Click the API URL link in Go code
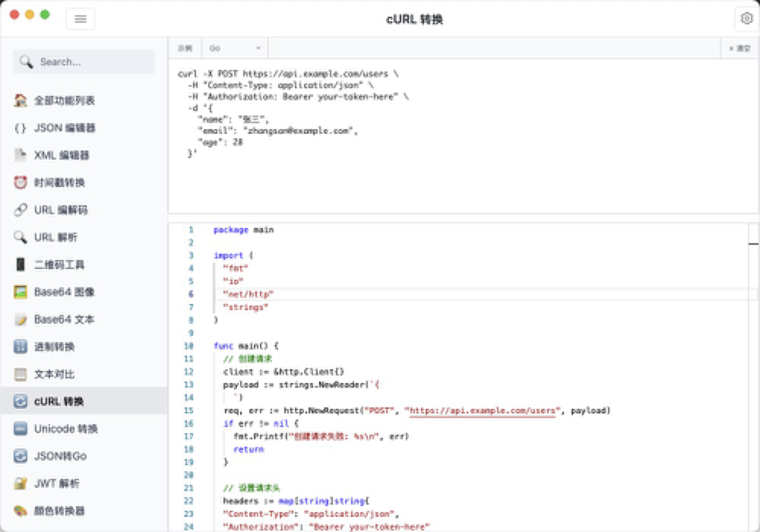This screenshot has height=532, width=760. [483, 410]
